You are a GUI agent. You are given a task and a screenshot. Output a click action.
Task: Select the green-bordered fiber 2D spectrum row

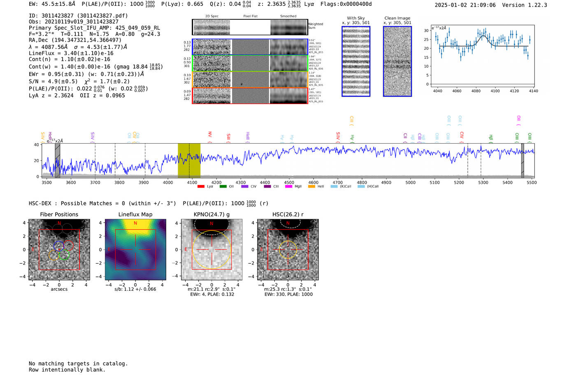tap(250, 63)
